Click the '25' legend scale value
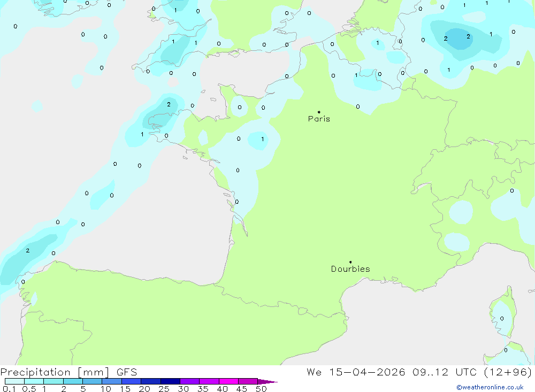535x392 pixels. tap(164, 389)
